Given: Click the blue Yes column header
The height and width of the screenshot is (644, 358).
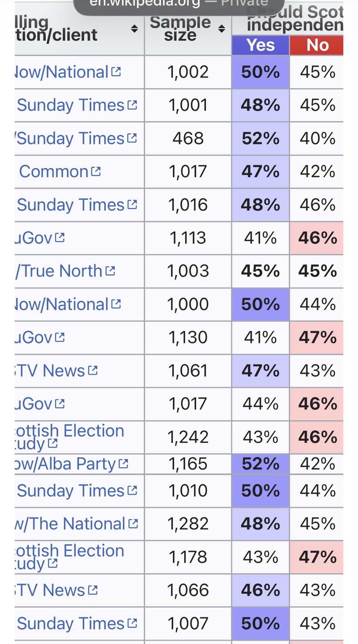Looking at the screenshot, I should point(260,45).
